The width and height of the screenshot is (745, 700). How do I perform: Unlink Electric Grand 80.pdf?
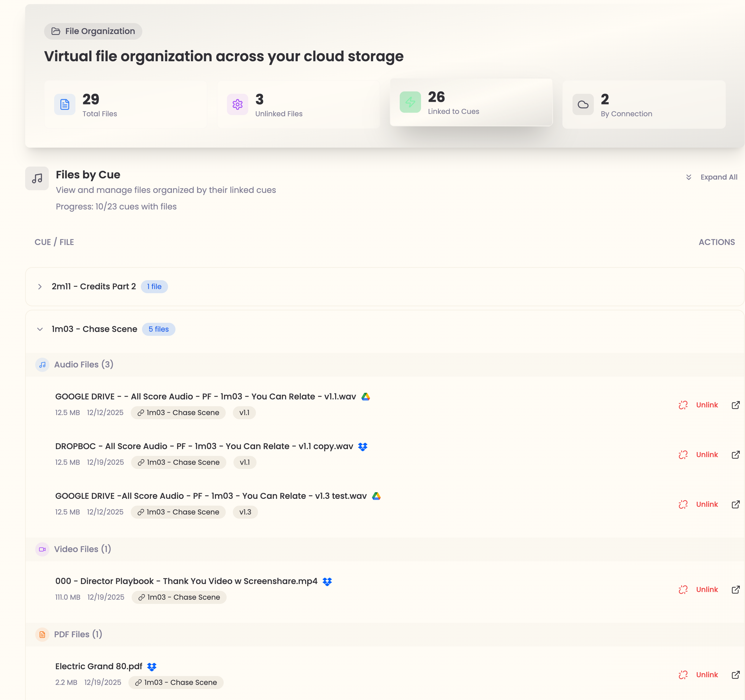click(x=698, y=675)
